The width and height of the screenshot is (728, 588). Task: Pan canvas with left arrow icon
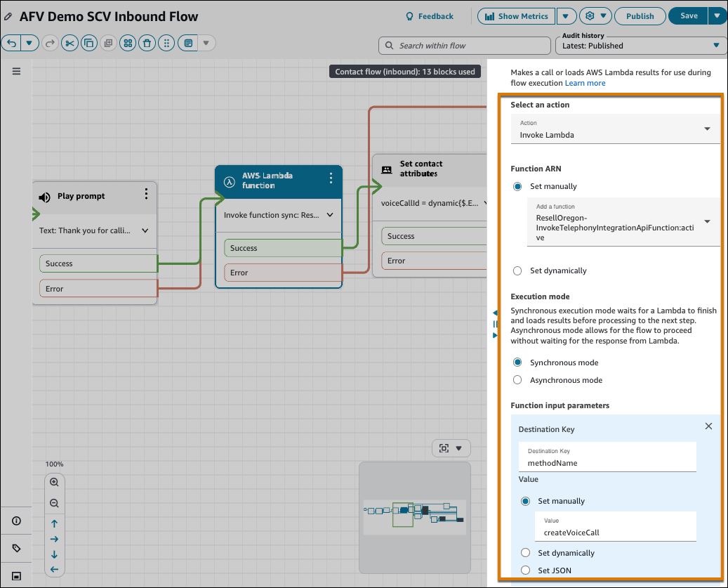pos(54,570)
